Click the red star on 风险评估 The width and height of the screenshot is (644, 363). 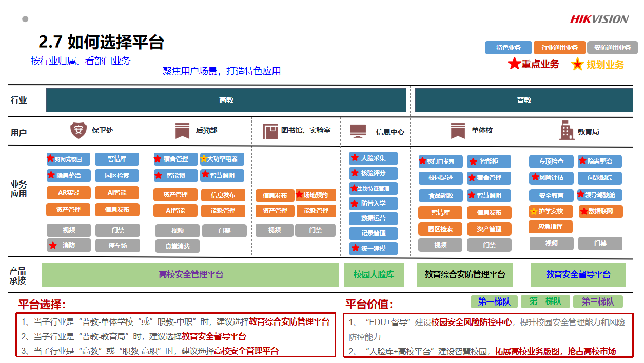pos(534,177)
